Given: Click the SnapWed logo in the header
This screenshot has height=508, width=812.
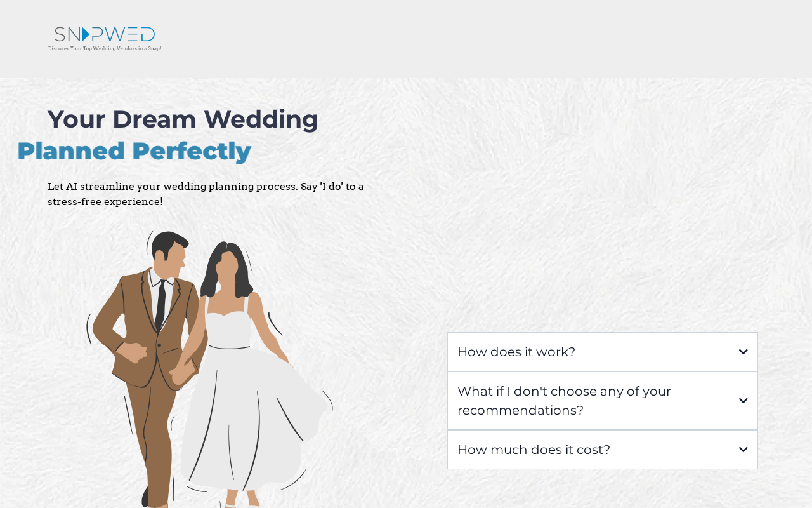Looking at the screenshot, I should [105, 39].
